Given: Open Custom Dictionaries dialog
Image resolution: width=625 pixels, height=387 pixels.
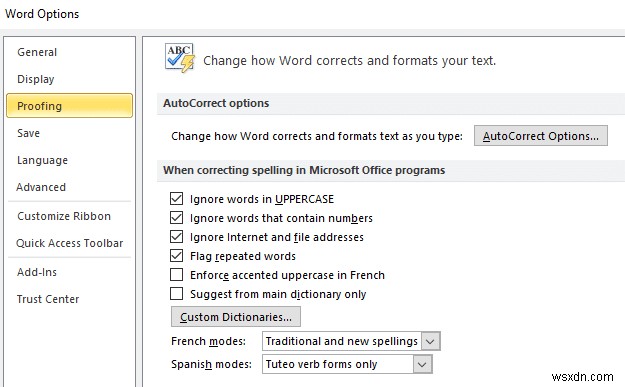Looking at the screenshot, I should click(x=236, y=317).
